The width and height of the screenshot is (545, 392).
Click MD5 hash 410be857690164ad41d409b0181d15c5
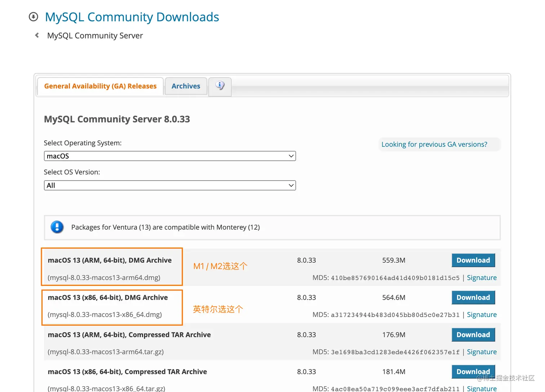pos(395,278)
